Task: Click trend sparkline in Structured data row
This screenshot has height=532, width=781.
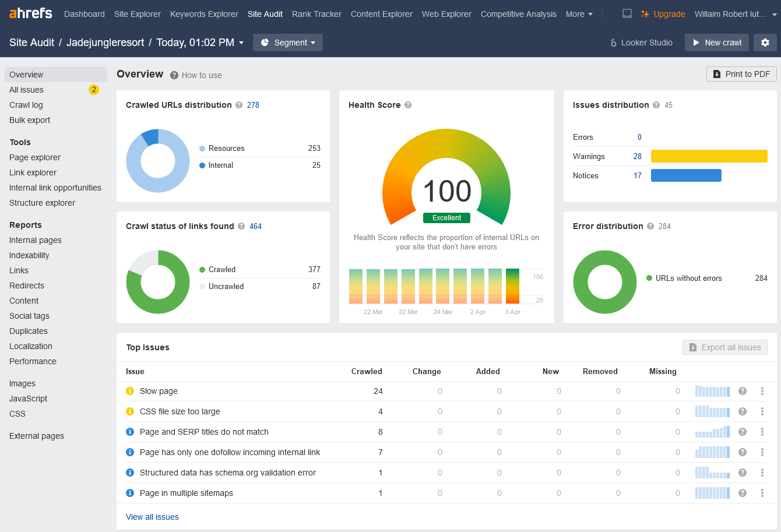Action: coord(712,473)
